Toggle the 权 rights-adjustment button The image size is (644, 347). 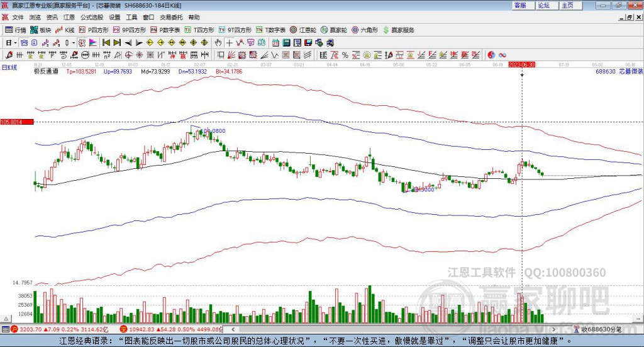(82, 43)
